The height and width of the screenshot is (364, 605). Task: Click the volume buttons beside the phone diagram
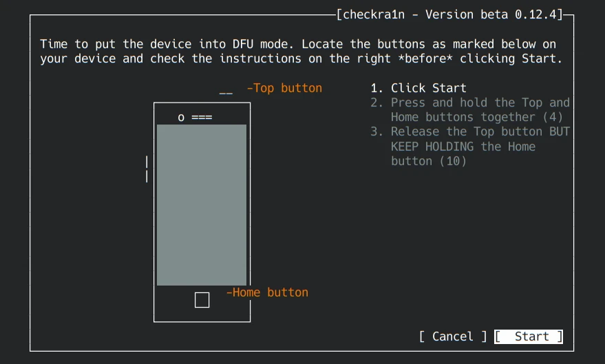147,169
